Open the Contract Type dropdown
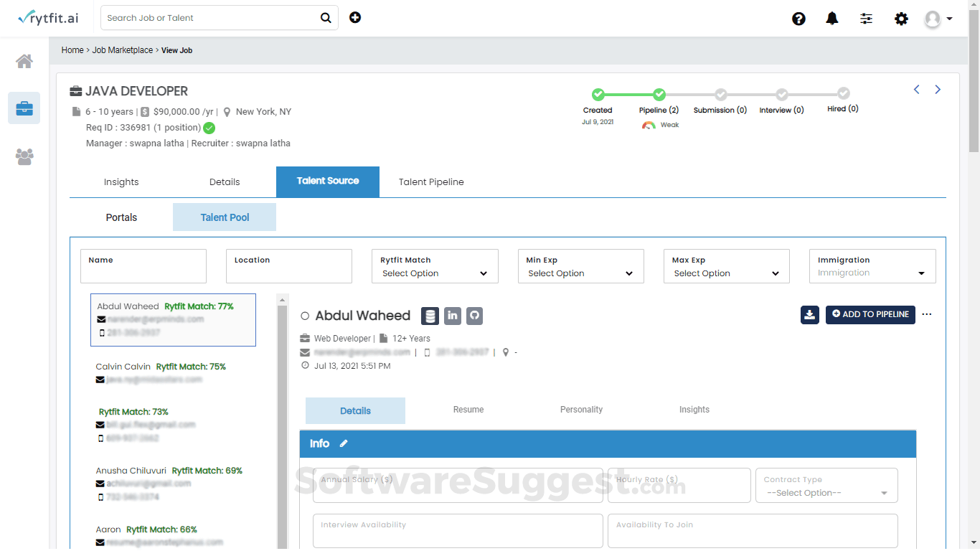Screen dimensions: 980x551 826,486
